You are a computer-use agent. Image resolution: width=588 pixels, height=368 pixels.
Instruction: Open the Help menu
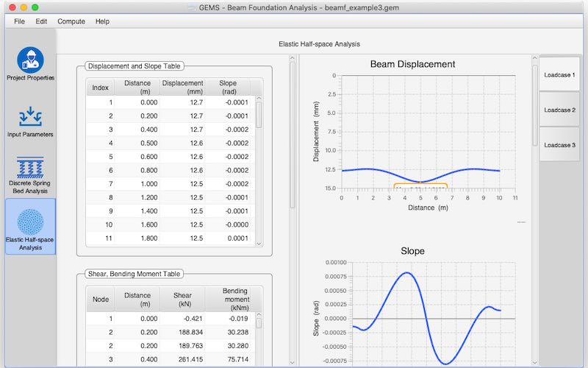[x=102, y=21]
